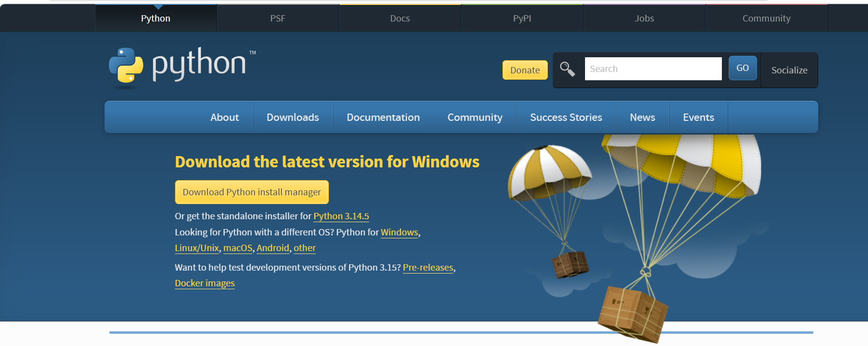The image size is (868, 346).
Task: Go to the PyPI top tab
Action: point(522,19)
